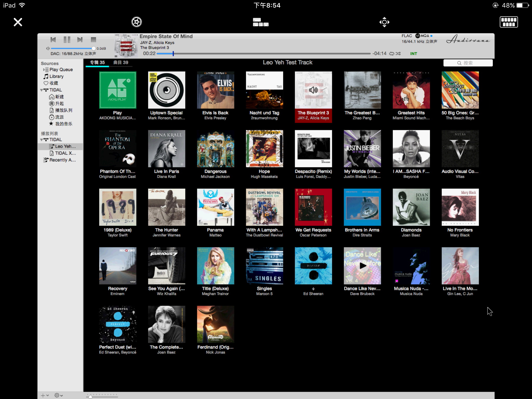Select Recently A... smart playlist
The height and width of the screenshot is (399, 532).
(59, 160)
